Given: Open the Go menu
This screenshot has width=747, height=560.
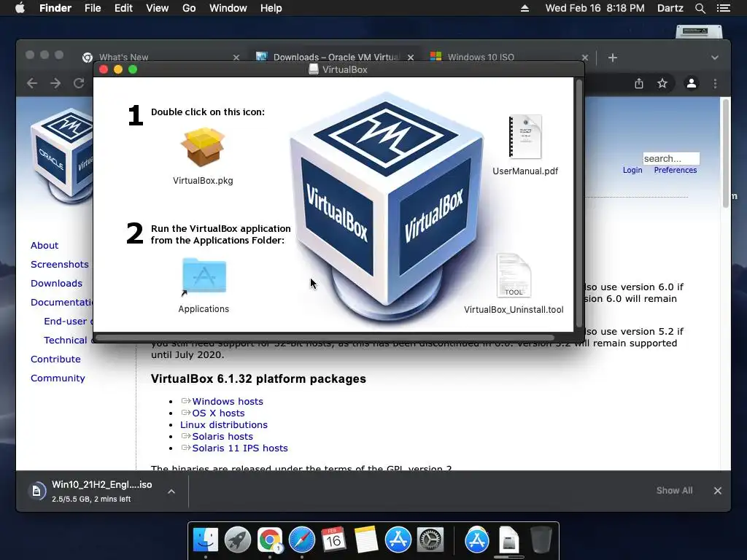Looking at the screenshot, I should tap(189, 8).
